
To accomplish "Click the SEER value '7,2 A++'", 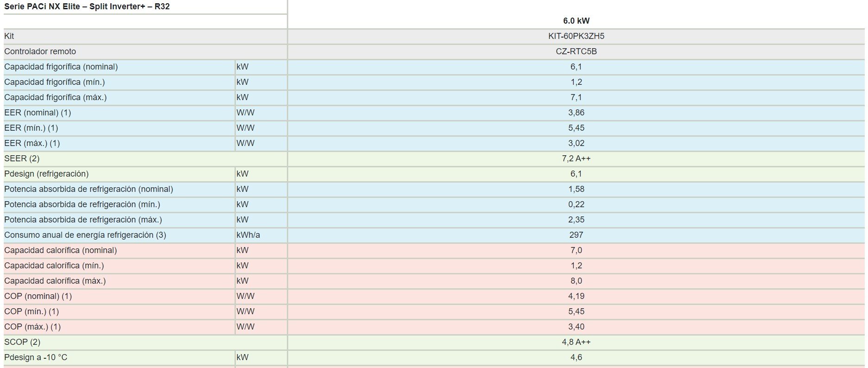I will (576, 159).
